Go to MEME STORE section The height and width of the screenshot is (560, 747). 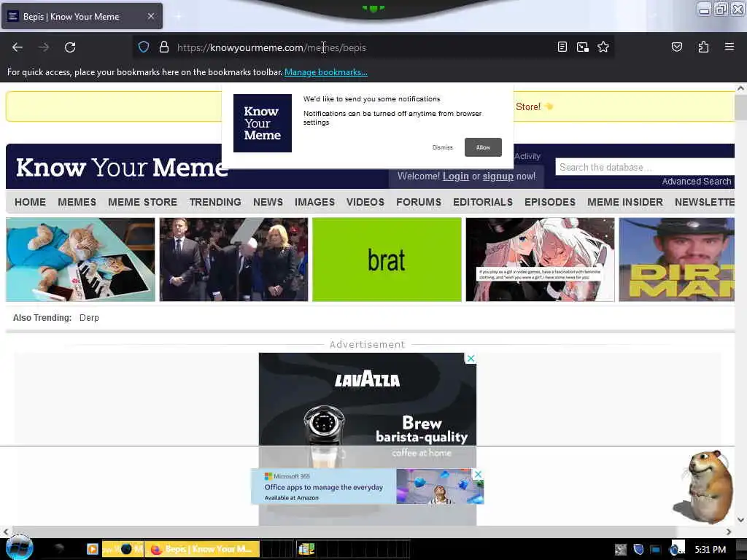click(x=142, y=202)
